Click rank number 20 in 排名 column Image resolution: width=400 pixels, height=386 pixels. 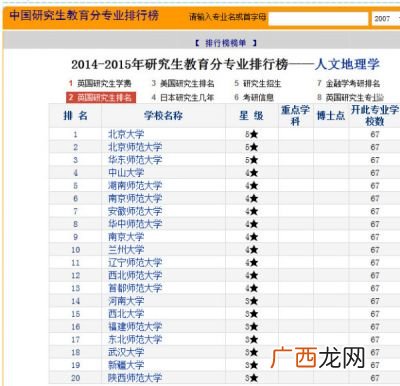pyautogui.click(x=75, y=378)
